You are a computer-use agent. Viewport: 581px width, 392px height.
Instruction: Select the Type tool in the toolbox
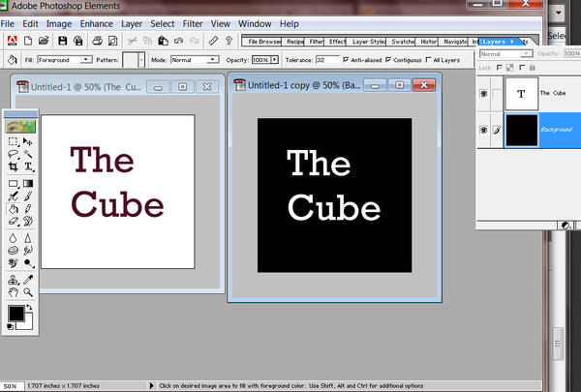click(29, 167)
